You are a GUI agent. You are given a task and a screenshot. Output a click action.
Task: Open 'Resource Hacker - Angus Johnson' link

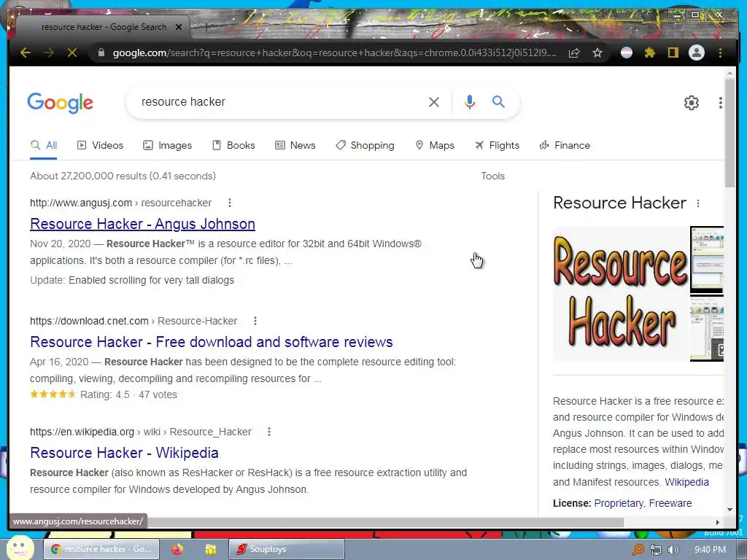(142, 224)
